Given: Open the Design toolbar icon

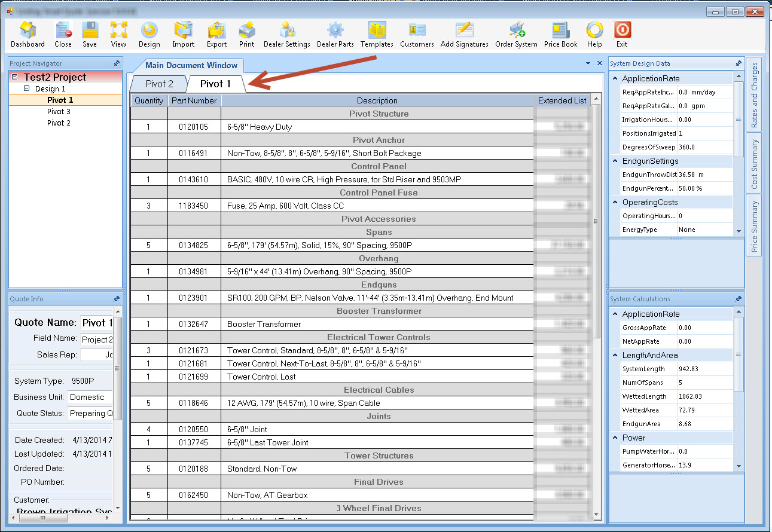Looking at the screenshot, I should tap(149, 35).
